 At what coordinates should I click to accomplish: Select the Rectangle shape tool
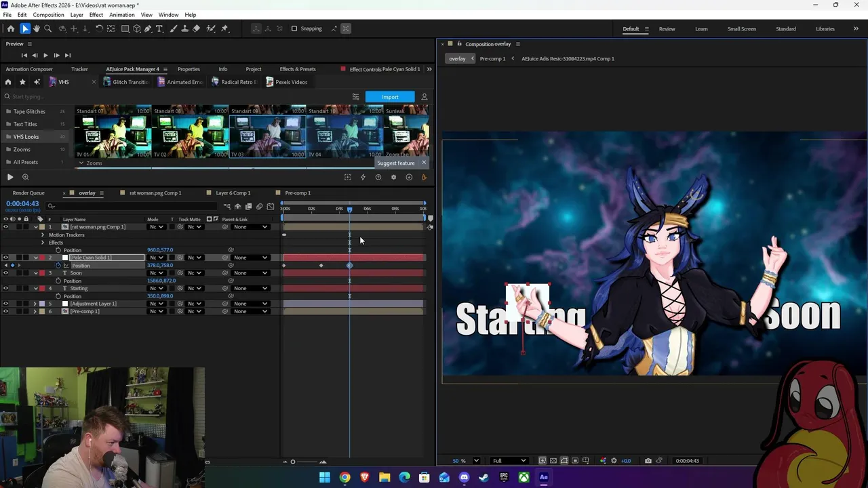tap(125, 28)
